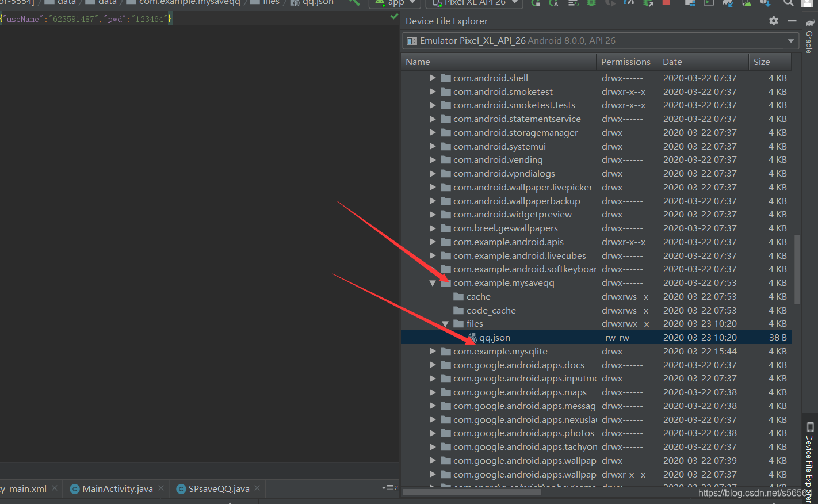Expand the com.google.android.apps.tachyon folder
Viewport: 818px width, 504px height.
pyautogui.click(x=433, y=447)
